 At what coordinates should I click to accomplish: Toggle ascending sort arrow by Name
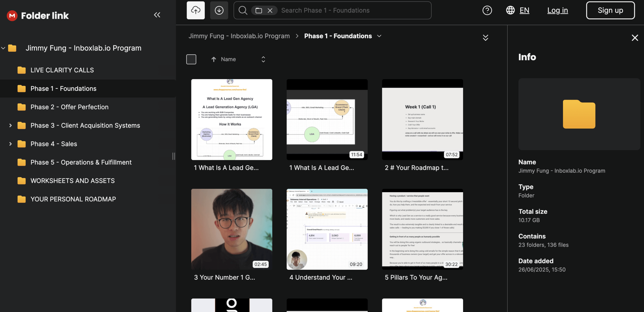(x=214, y=59)
